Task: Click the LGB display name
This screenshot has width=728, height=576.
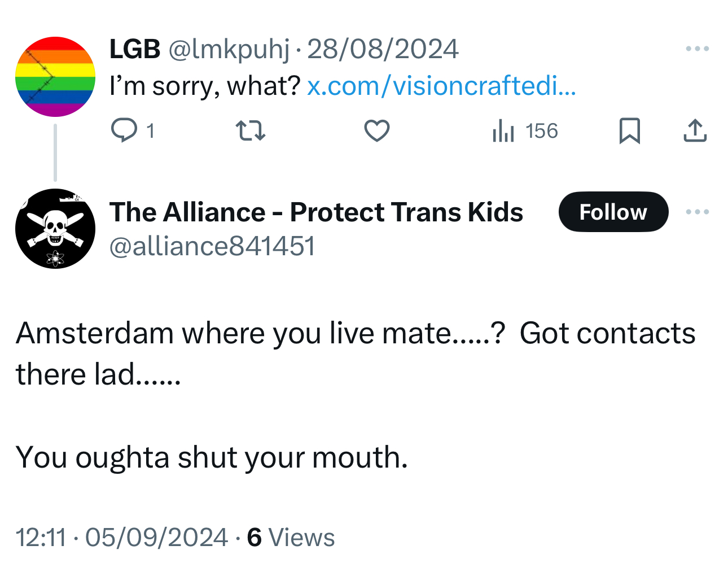Action: pos(135,49)
